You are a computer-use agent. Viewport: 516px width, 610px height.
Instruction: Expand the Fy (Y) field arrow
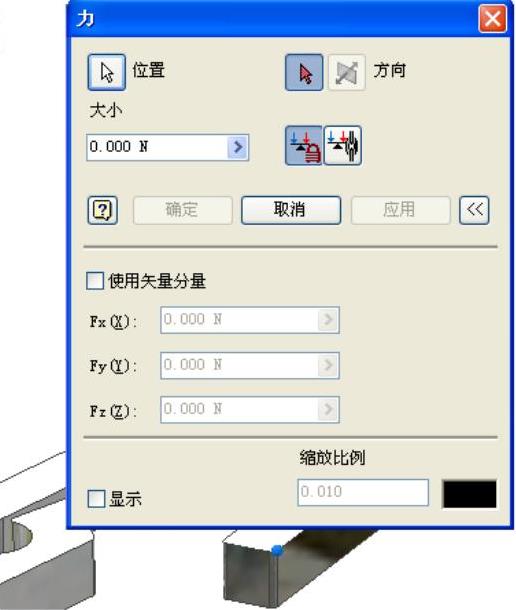[x=328, y=365]
